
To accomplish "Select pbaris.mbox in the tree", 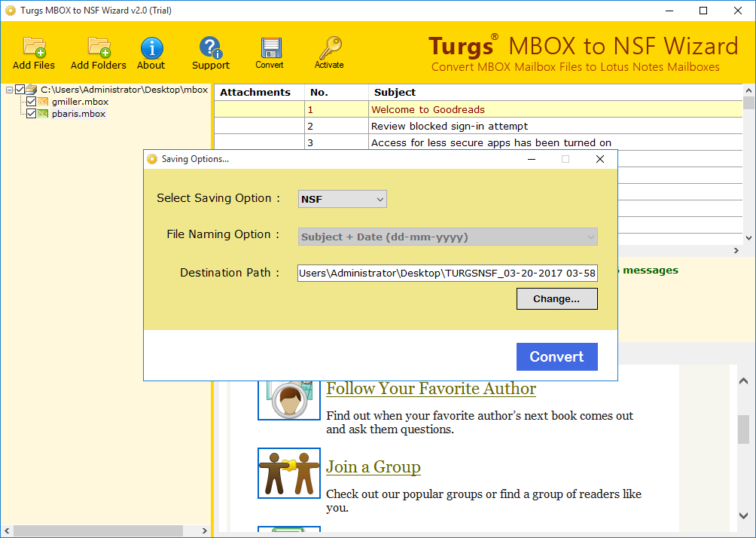I will (78, 113).
